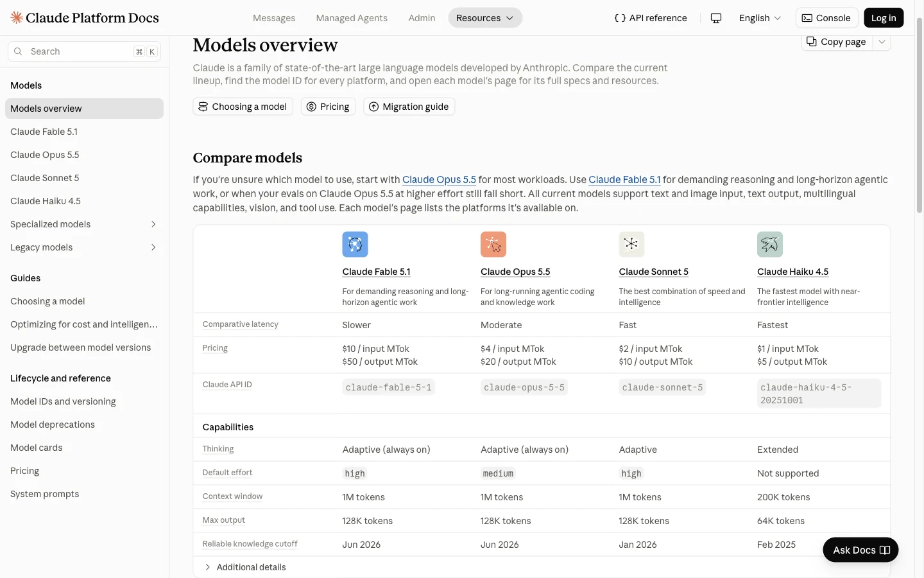Click the Max output row label
Image resolution: width=924 pixels, height=578 pixels.
pyautogui.click(x=223, y=520)
